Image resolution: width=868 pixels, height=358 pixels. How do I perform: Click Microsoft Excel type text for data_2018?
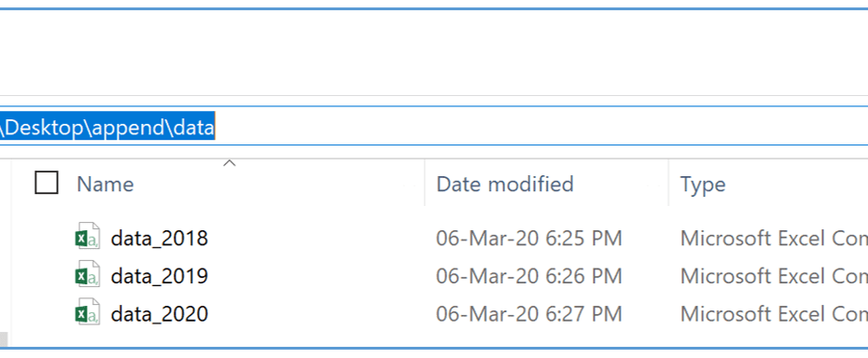click(x=774, y=239)
